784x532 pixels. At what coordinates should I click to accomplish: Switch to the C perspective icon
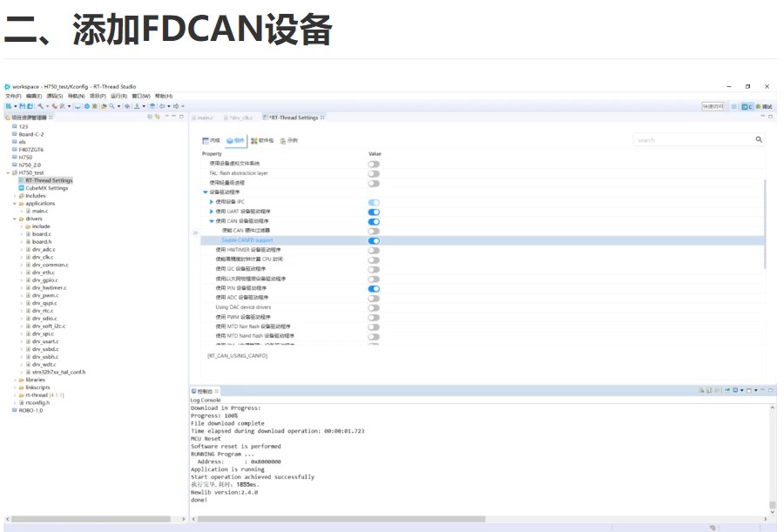point(747,106)
